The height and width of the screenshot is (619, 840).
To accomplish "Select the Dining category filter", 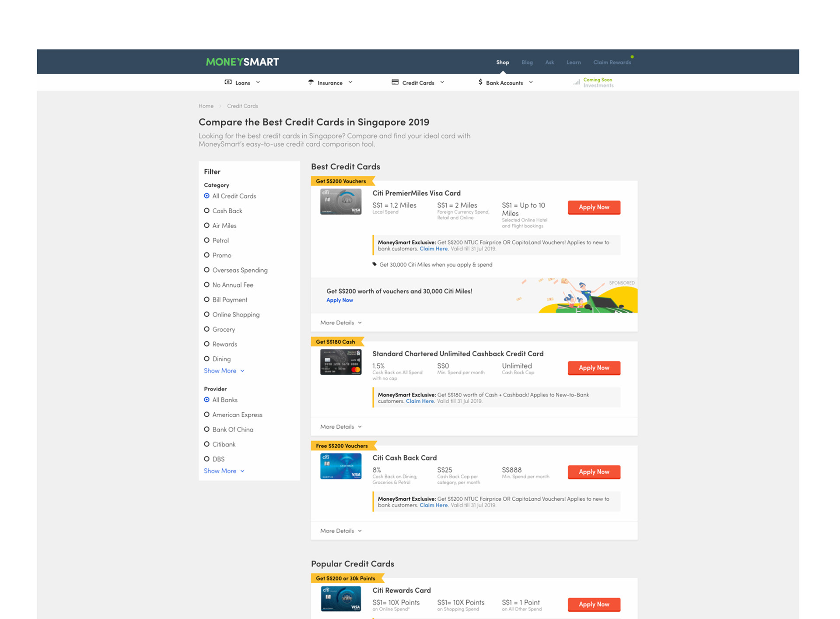I will (x=217, y=359).
